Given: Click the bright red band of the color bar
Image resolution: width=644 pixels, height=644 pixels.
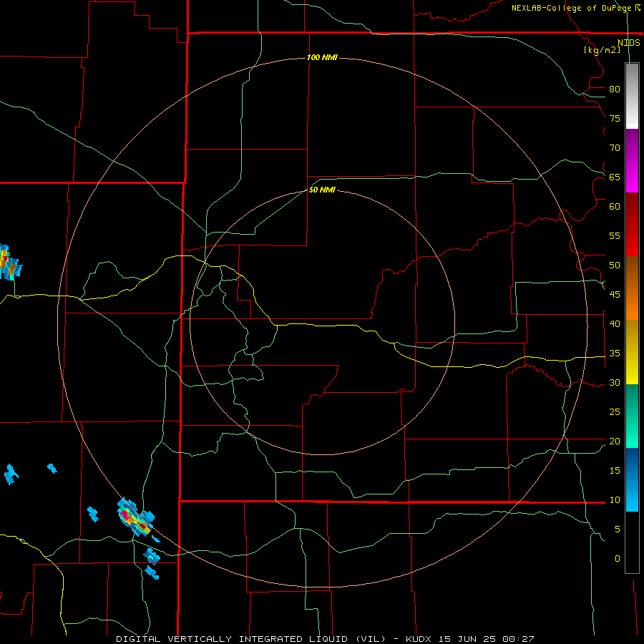Looking at the screenshot, I should (x=632, y=224).
